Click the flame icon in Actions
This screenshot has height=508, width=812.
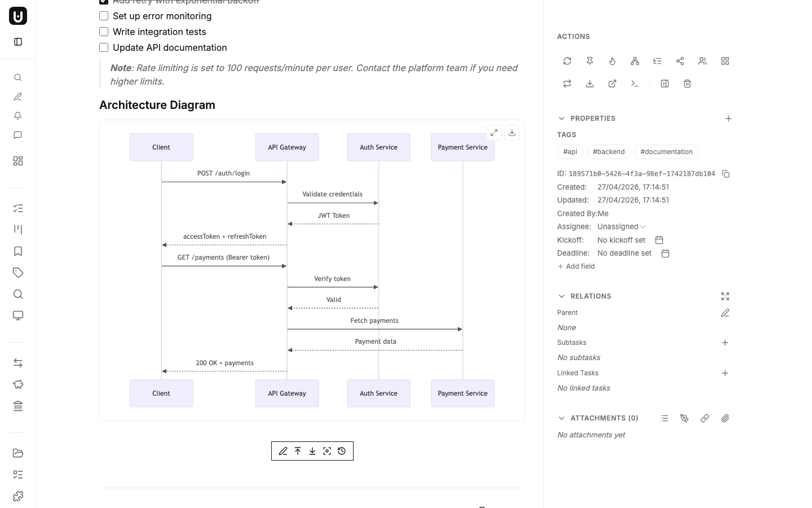point(612,61)
